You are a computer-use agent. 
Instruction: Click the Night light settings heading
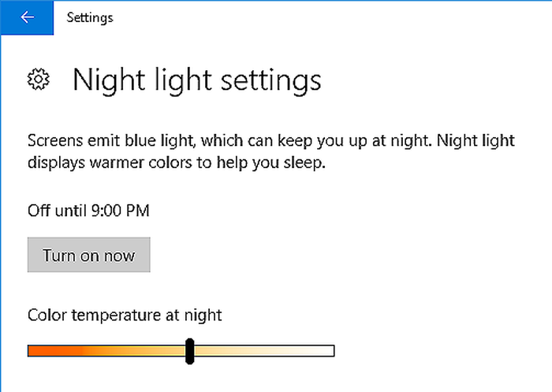[196, 80]
